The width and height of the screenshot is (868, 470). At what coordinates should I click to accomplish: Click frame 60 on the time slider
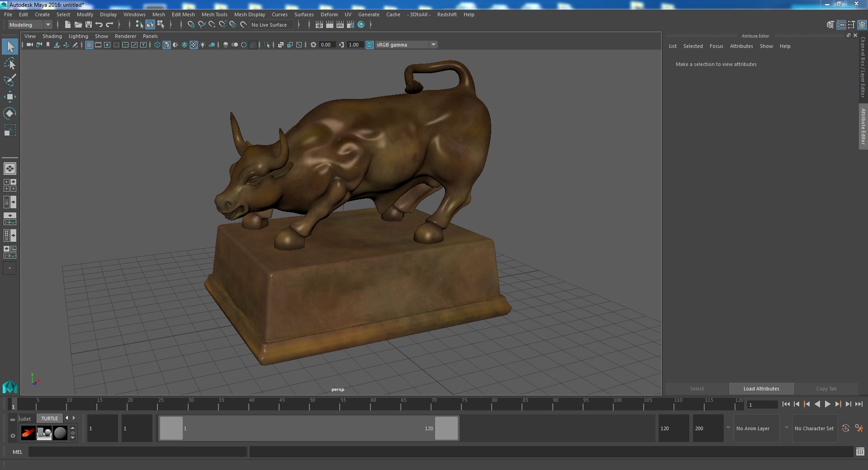(373, 404)
